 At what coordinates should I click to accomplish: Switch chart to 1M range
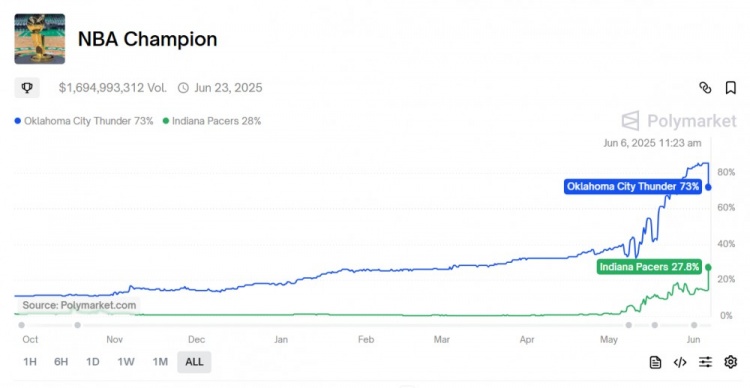[x=160, y=362]
